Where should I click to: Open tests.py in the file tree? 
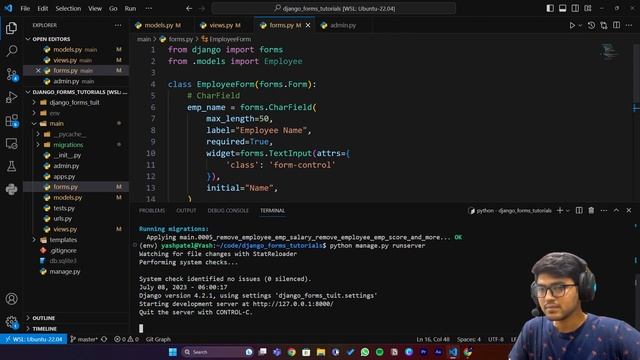coord(64,208)
